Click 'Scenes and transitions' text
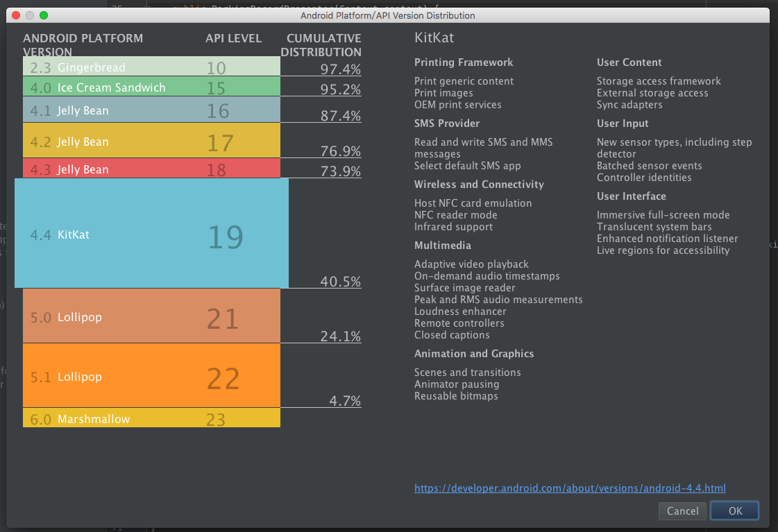 point(467,372)
